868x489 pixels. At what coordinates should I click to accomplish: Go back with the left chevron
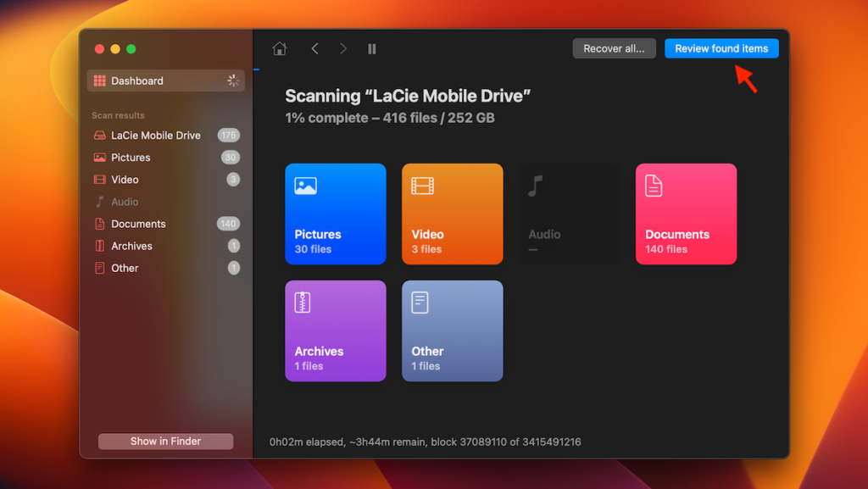point(314,49)
